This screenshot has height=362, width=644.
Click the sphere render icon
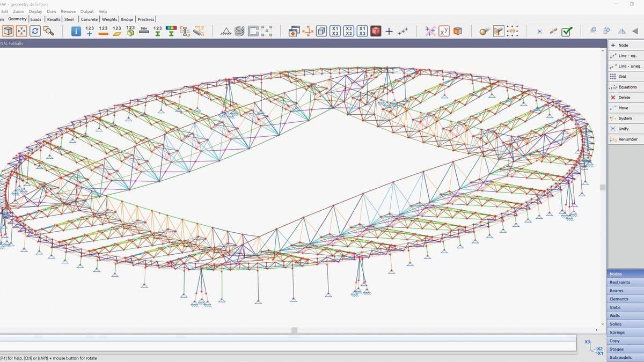(x=485, y=32)
